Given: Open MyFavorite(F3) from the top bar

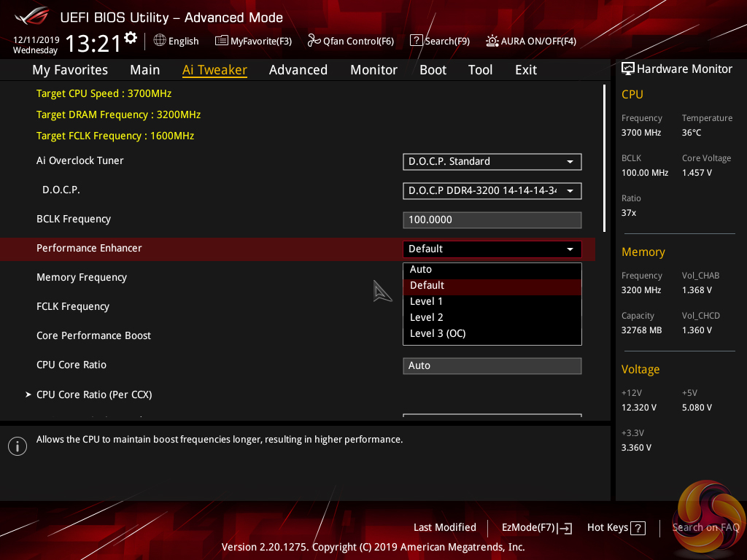Looking at the screenshot, I should (x=222, y=41).
